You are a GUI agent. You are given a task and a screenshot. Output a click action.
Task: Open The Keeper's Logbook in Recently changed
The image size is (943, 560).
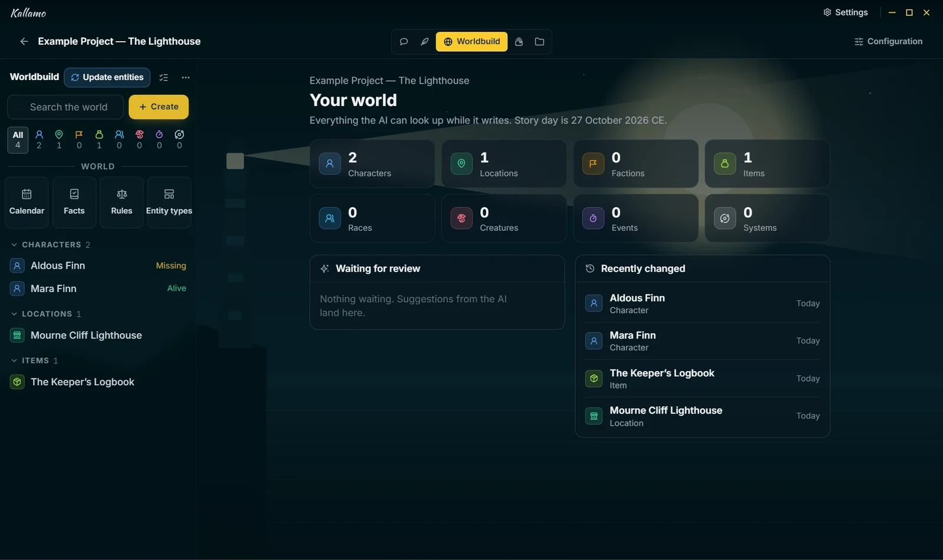point(703,379)
